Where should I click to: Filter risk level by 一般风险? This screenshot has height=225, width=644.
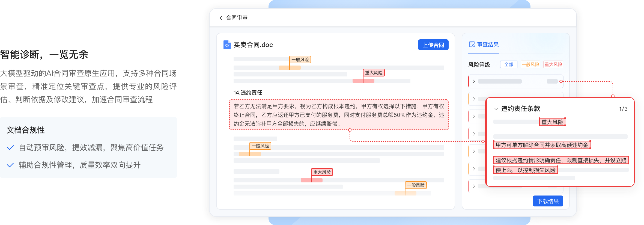pos(530,65)
